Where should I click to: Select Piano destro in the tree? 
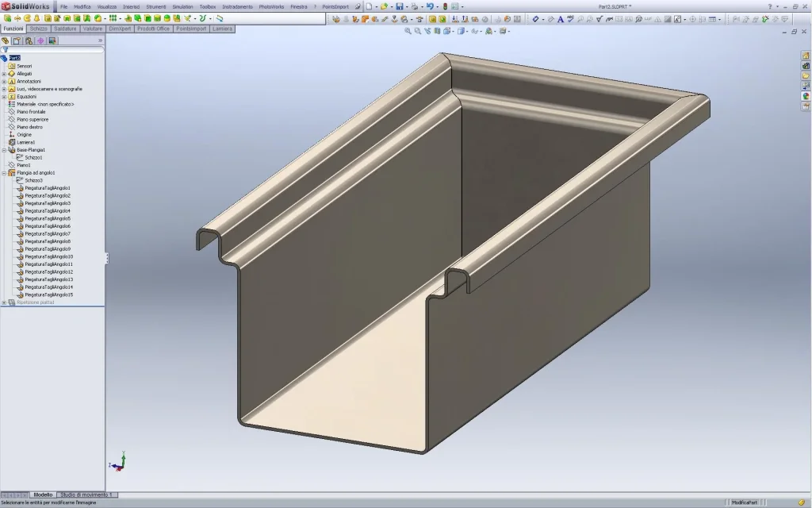29,127
